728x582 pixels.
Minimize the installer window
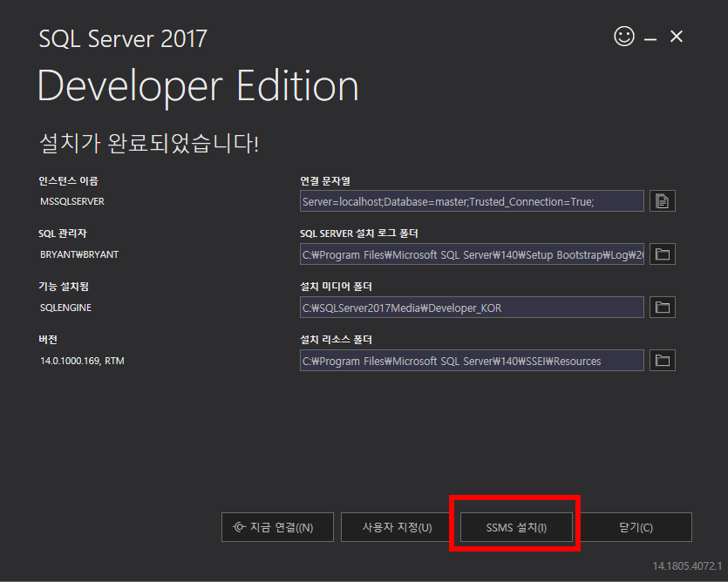(650, 39)
